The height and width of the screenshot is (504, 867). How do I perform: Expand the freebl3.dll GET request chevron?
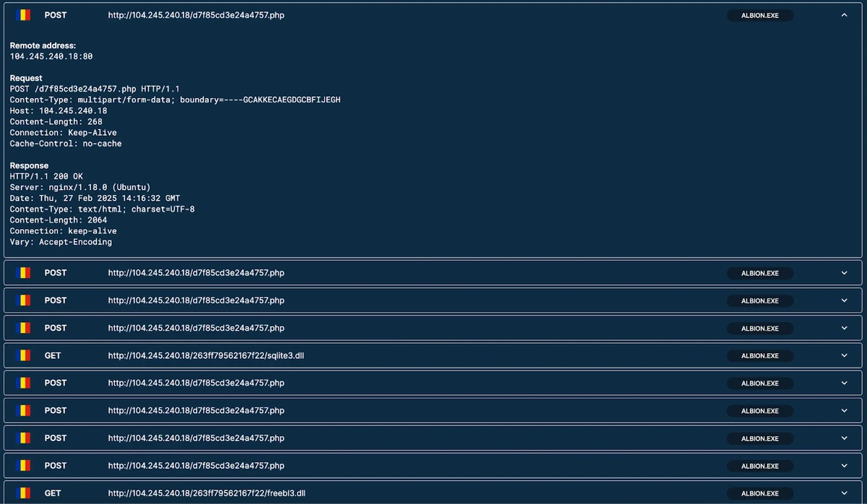click(x=844, y=493)
